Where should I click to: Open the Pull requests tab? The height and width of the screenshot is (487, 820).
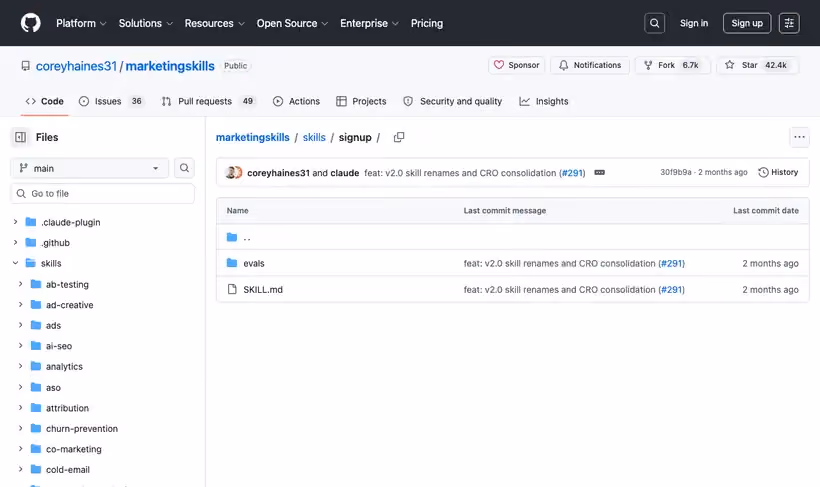coord(208,101)
